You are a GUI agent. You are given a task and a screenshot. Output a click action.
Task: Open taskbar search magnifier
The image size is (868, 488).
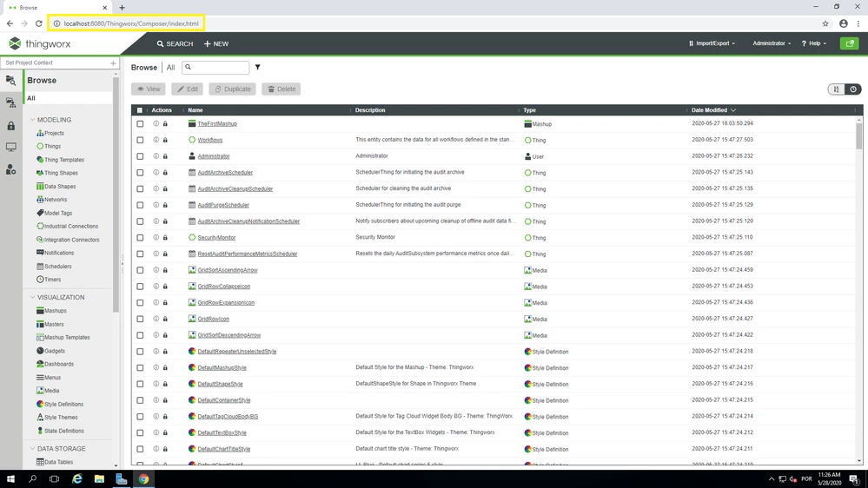pyautogui.click(x=33, y=478)
